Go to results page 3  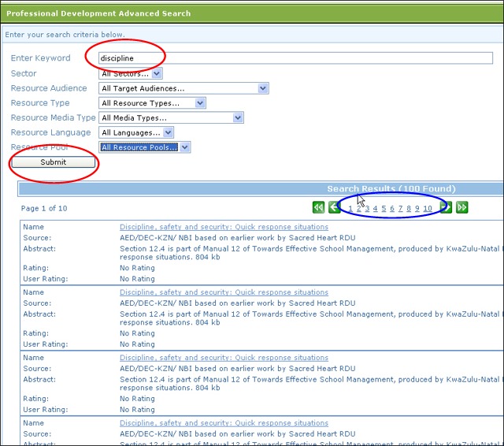click(x=367, y=209)
